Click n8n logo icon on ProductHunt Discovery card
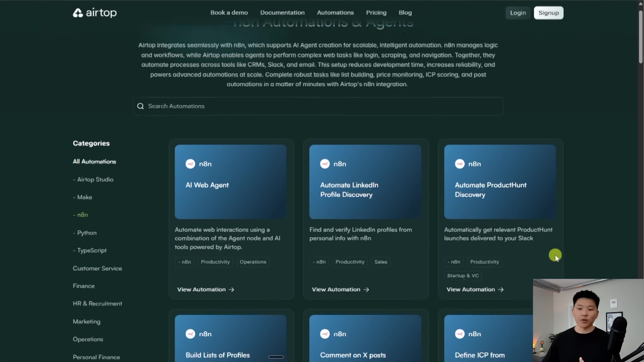Screen dimensions: 644x362 pyautogui.click(x=460, y=164)
